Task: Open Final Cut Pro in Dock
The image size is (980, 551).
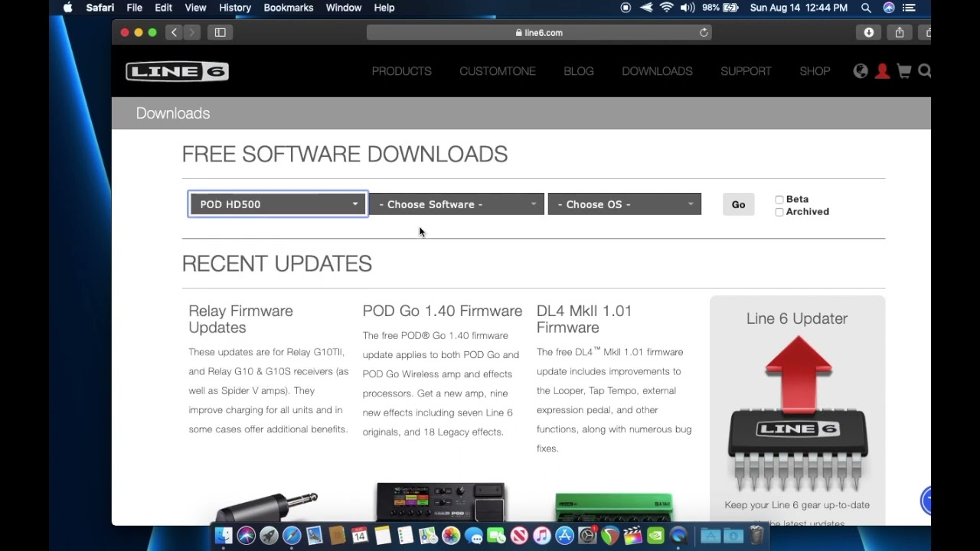Action: [632, 535]
